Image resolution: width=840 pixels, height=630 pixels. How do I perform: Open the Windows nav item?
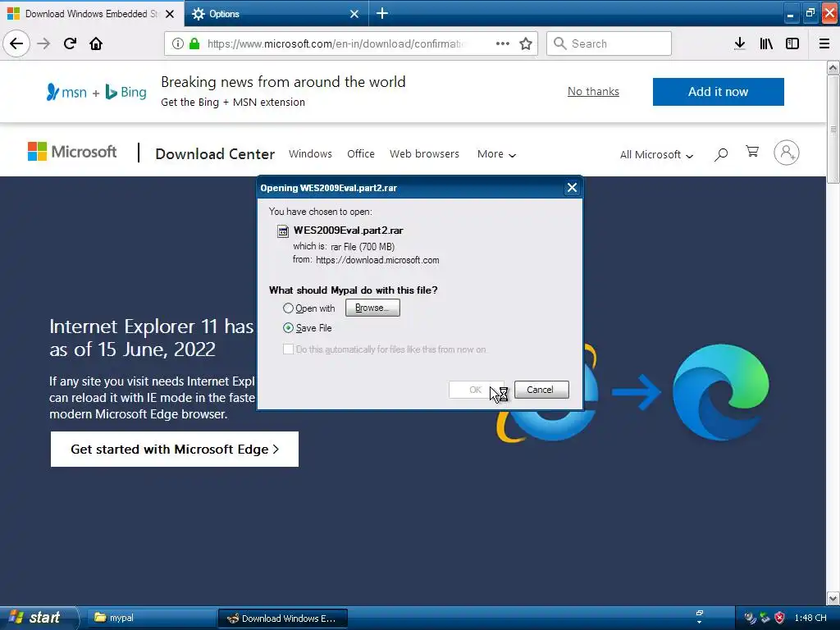click(x=310, y=153)
